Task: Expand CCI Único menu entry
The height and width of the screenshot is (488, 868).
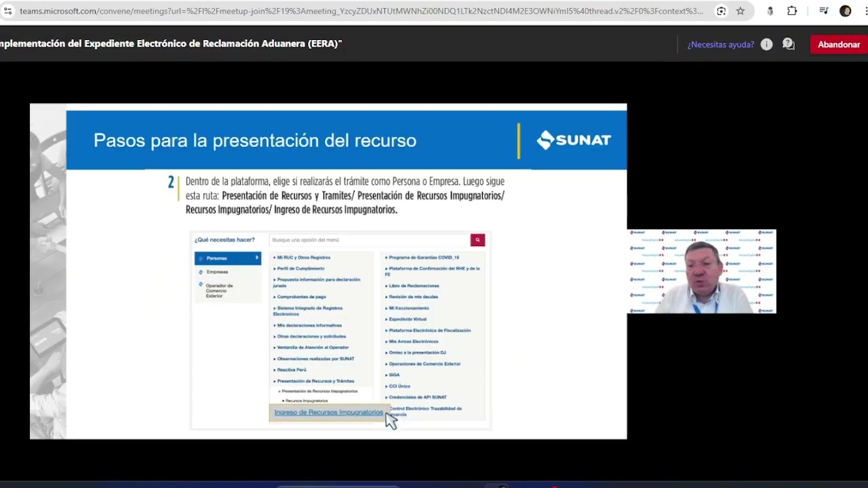Action: [399, 386]
